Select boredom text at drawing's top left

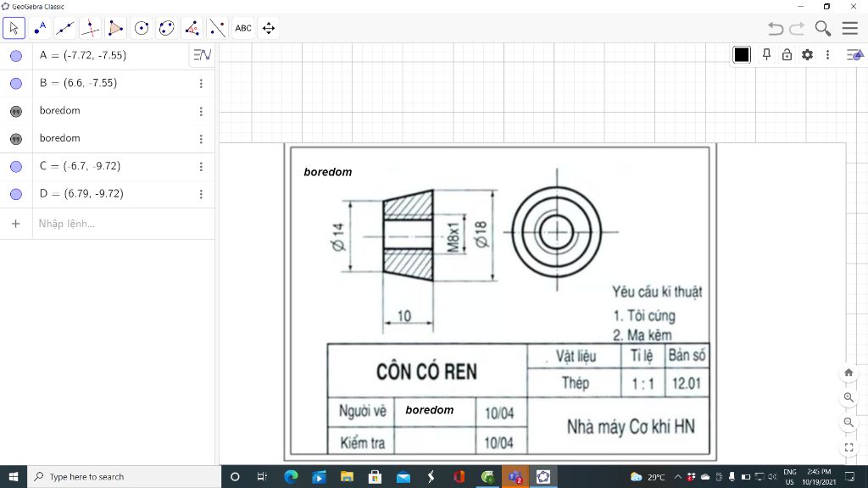pos(328,172)
